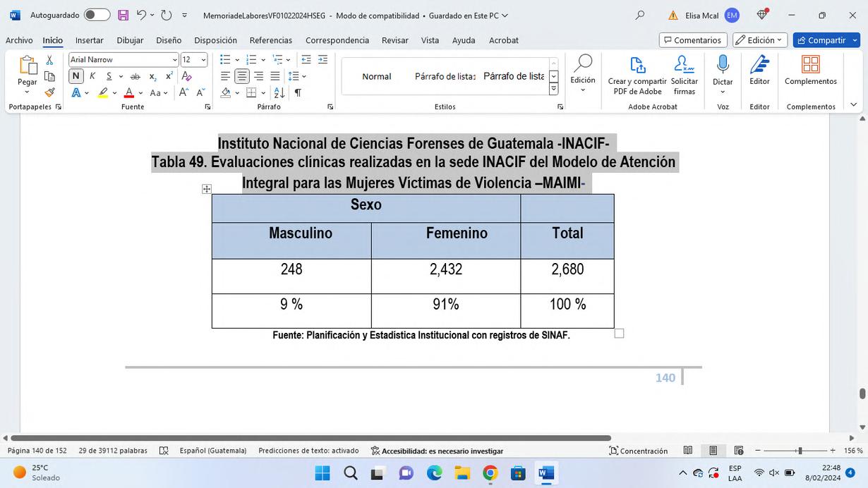
Task: Toggle strikethrough (ab) formatting
Action: point(135,76)
